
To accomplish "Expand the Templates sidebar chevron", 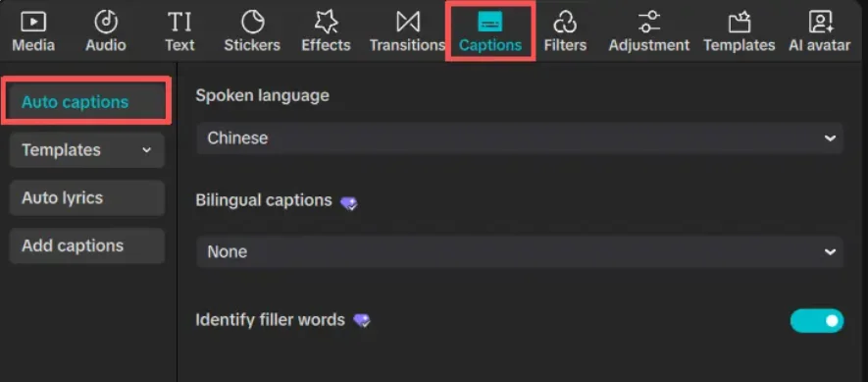I will click(147, 150).
